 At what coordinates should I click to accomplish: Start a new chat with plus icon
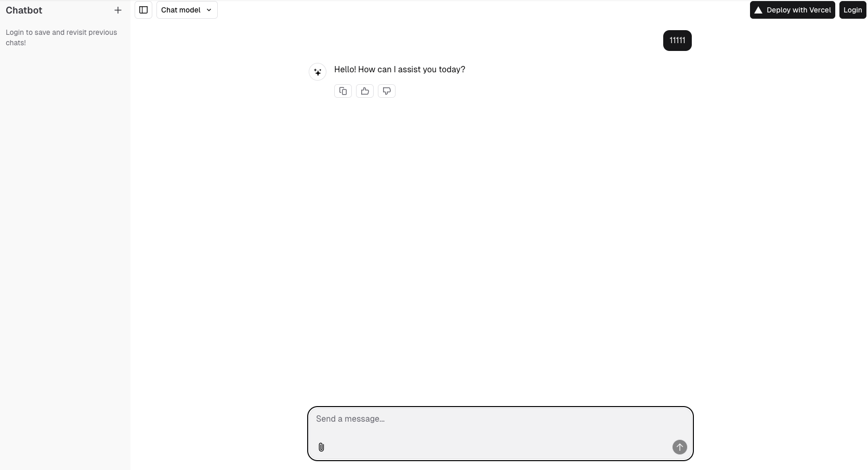click(x=118, y=10)
